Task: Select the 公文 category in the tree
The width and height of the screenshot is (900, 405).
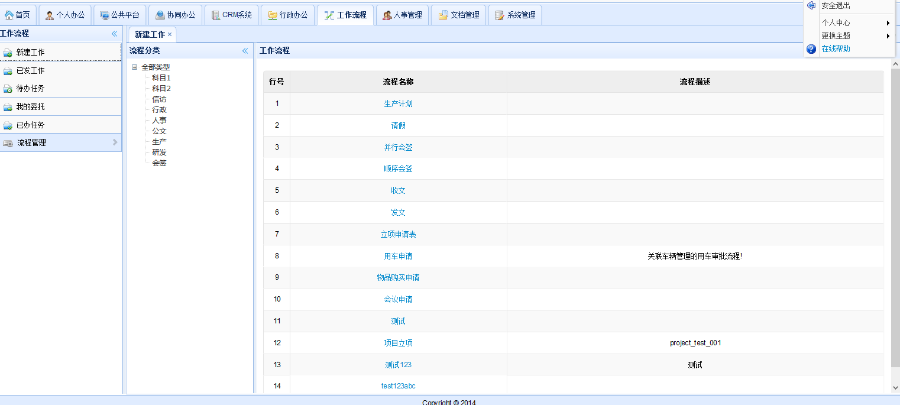Action: [159, 131]
